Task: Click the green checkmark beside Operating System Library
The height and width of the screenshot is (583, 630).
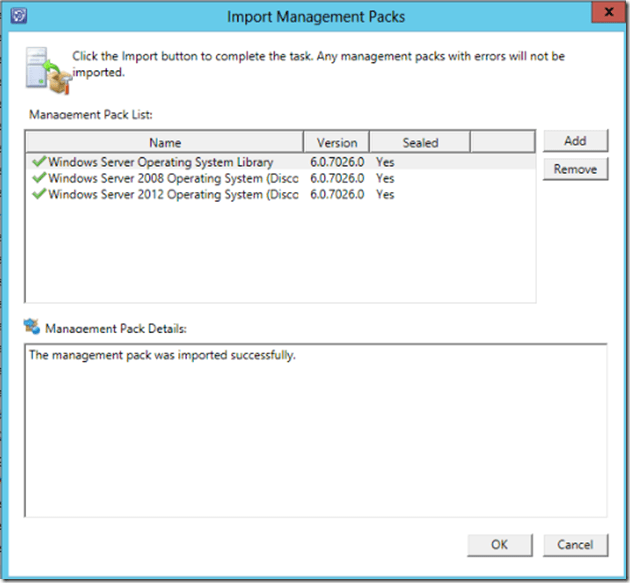Action: point(38,161)
